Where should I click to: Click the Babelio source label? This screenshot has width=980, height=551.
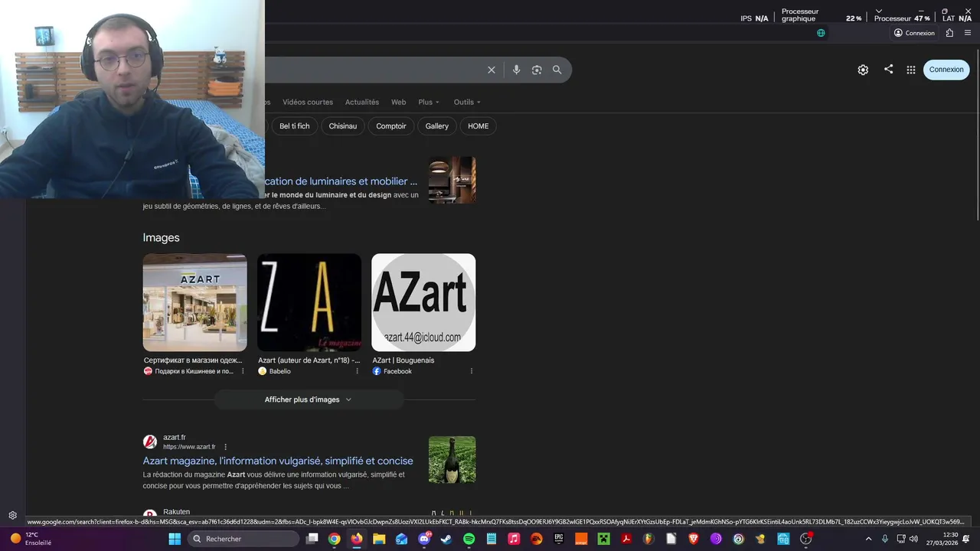[x=279, y=371]
